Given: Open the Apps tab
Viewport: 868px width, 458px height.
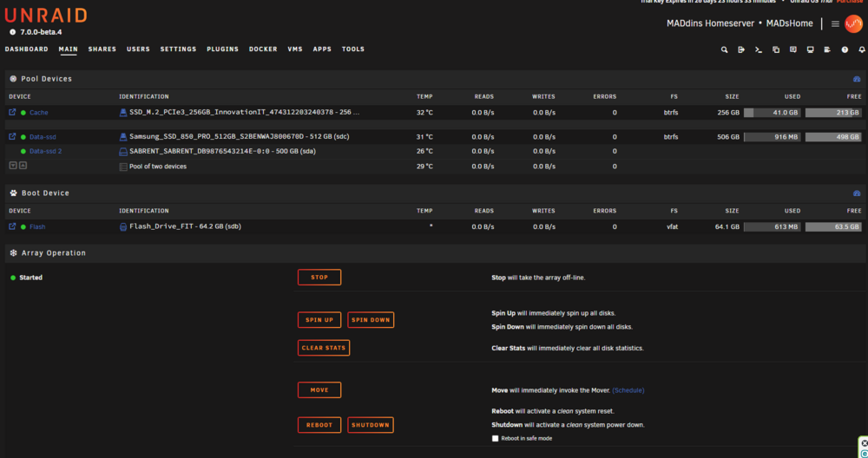Looking at the screenshot, I should [x=322, y=49].
